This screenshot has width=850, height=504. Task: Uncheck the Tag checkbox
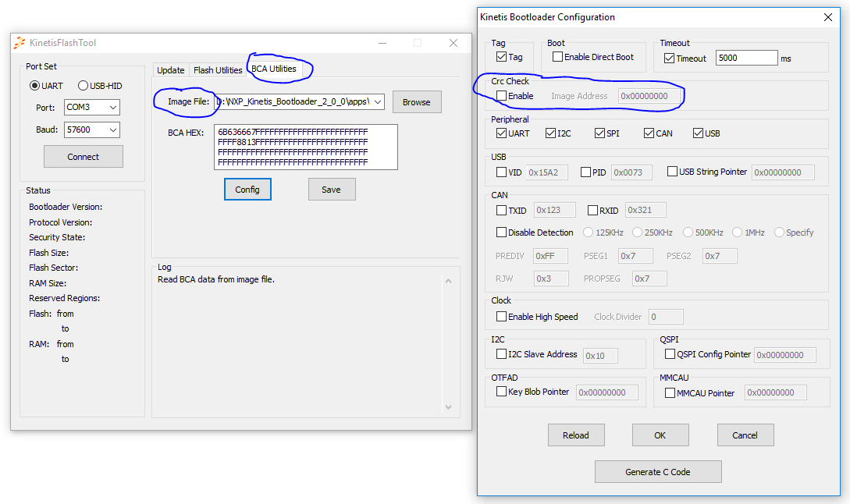point(501,57)
